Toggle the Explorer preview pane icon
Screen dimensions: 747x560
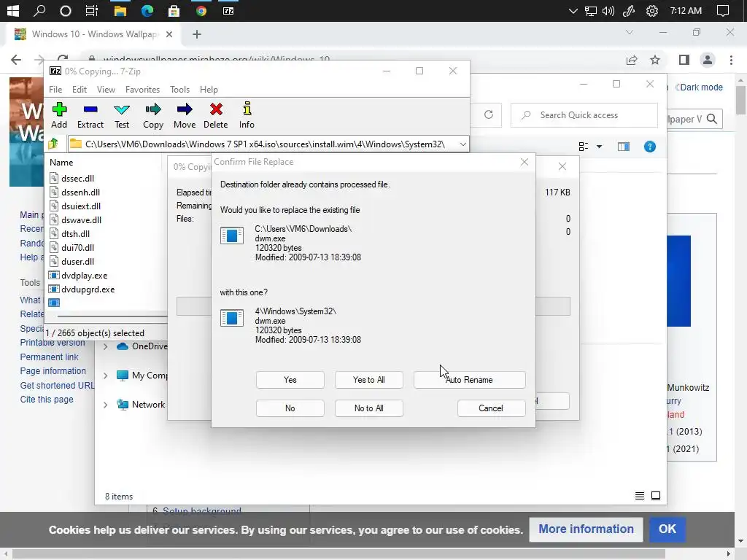click(x=624, y=147)
